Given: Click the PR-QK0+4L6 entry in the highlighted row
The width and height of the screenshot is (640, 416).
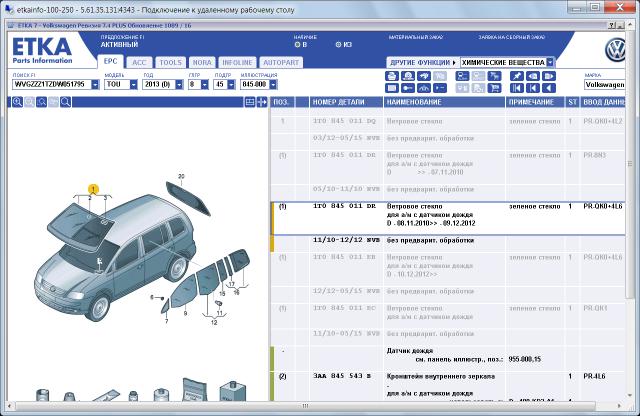Looking at the screenshot, I should [603, 206].
